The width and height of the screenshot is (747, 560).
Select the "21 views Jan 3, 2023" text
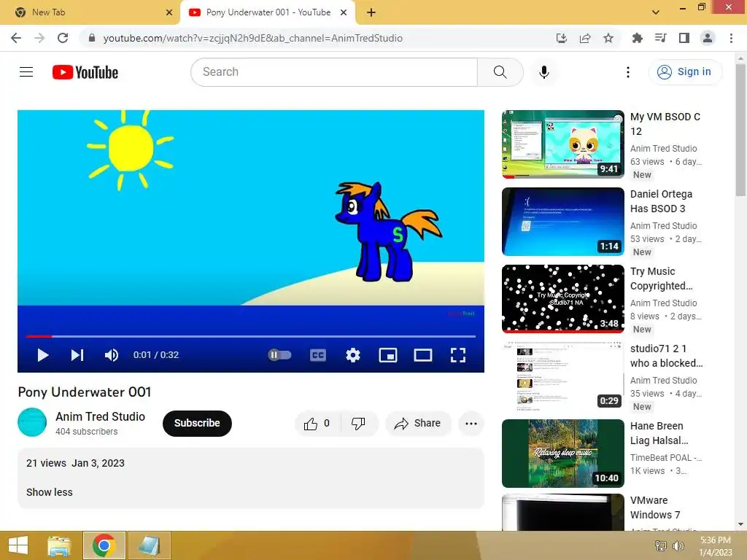pyautogui.click(x=75, y=463)
